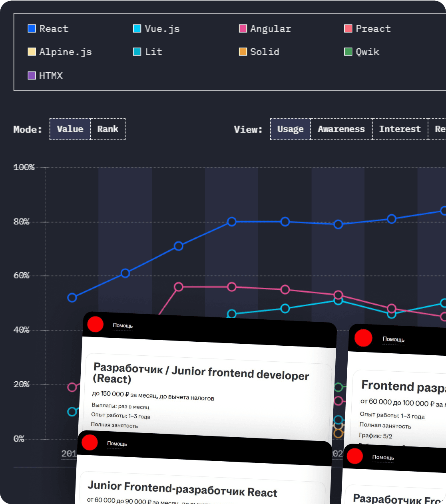Click the '40%' y-axis label

(22, 330)
